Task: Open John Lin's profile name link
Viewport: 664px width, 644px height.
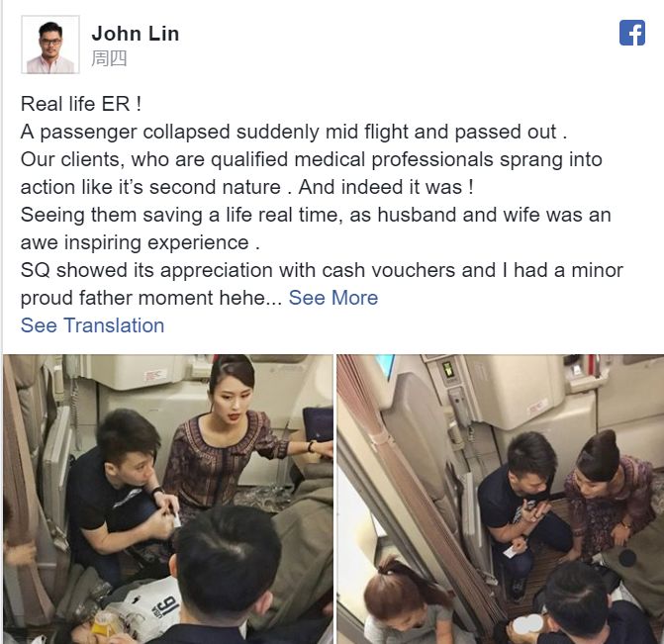Action: click(136, 34)
